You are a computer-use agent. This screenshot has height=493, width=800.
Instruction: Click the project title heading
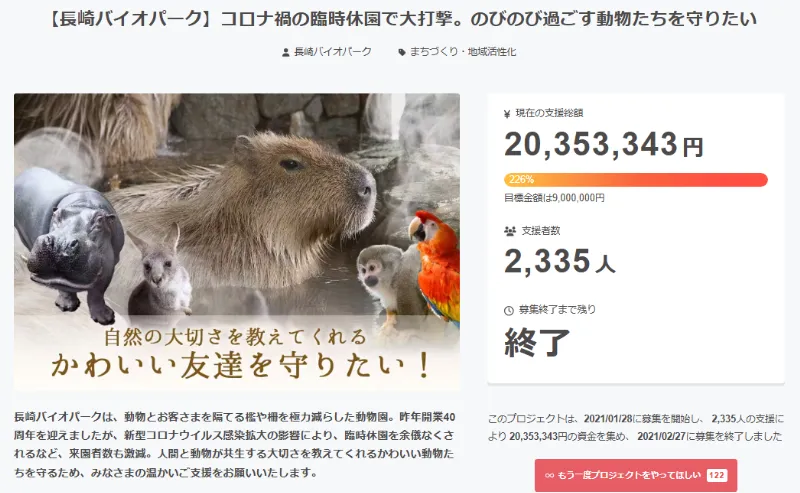(x=404, y=19)
